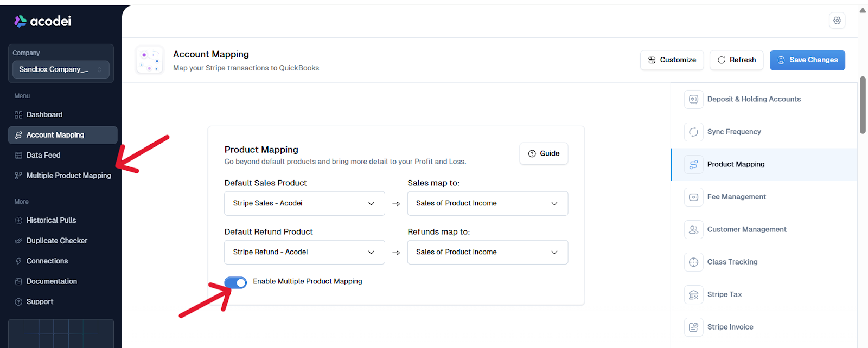Click the Customer Management icon

[x=693, y=229]
